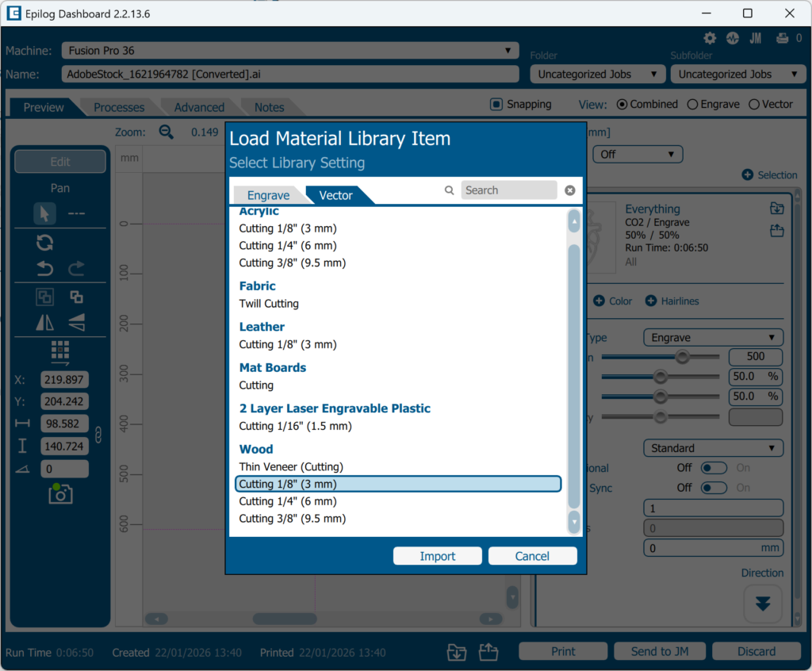
Task: Switch to the Processes tab
Action: point(119,107)
